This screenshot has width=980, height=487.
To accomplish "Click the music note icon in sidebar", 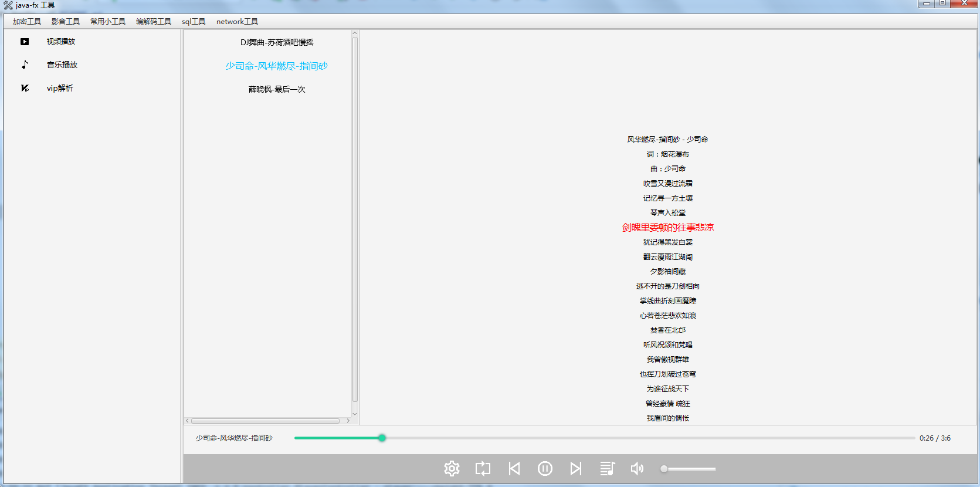I will point(25,65).
